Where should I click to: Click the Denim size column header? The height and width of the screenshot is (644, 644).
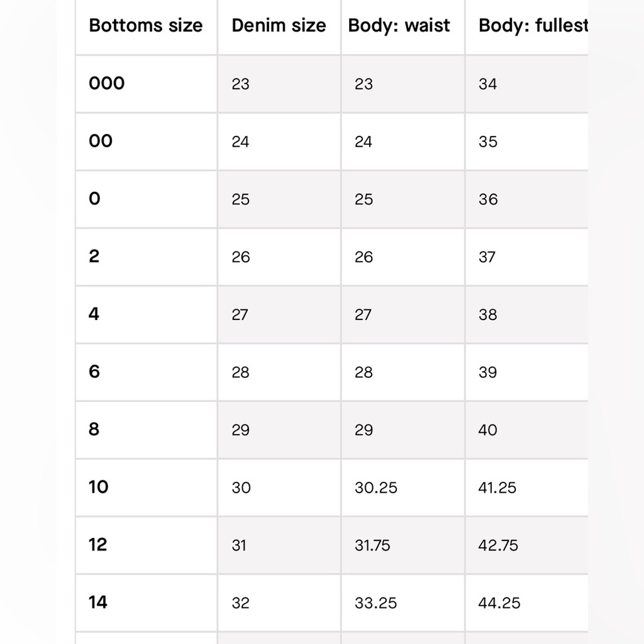point(279,26)
